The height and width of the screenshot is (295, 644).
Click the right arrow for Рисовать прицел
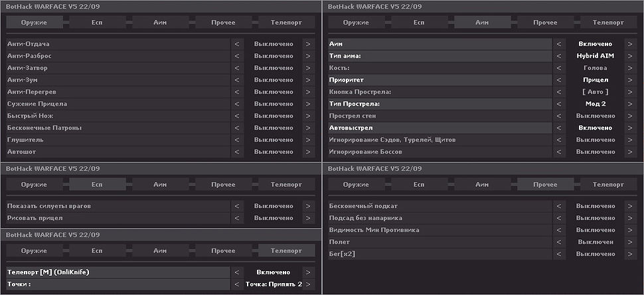tap(309, 218)
